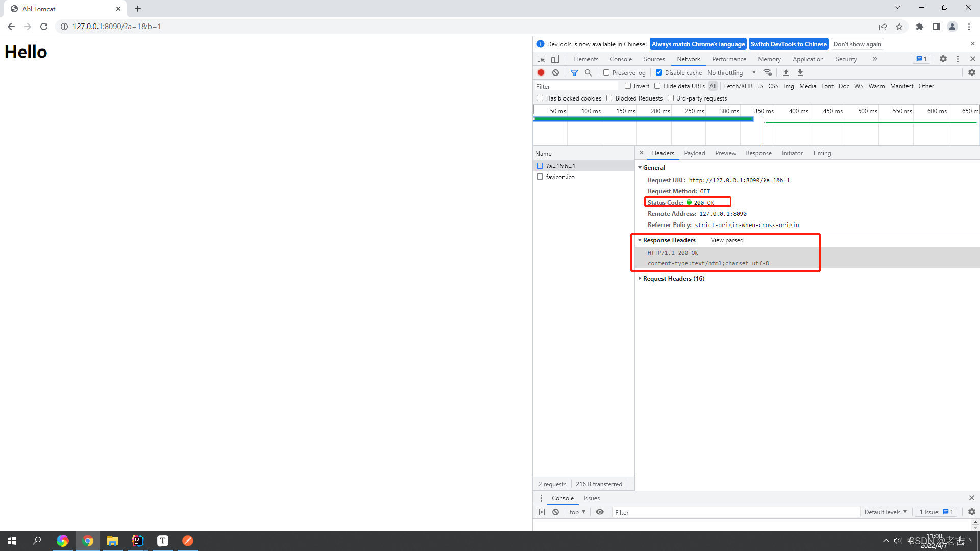980x551 pixels.
Task: Toggle the network filter funnel icon
Action: point(574,72)
